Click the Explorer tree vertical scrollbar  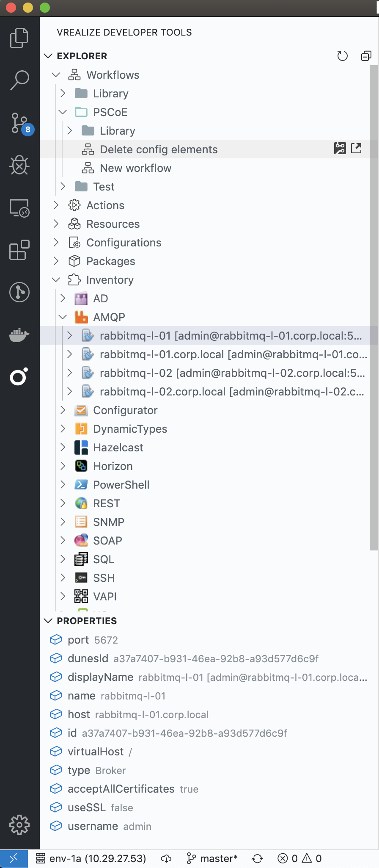(374, 308)
